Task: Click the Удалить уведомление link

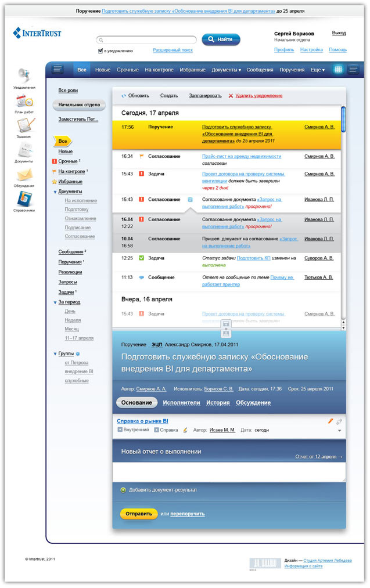Action: pos(255,96)
